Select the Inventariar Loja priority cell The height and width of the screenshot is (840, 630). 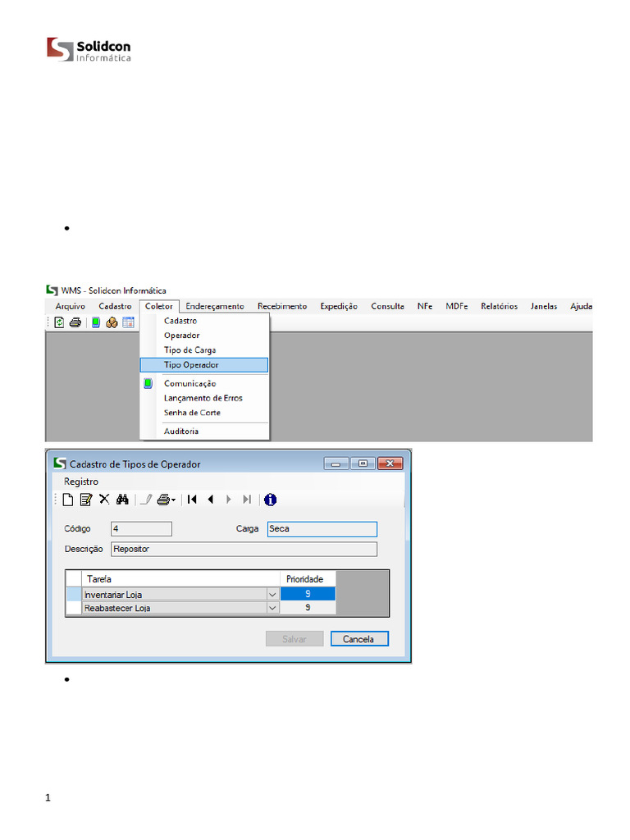[308, 594]
